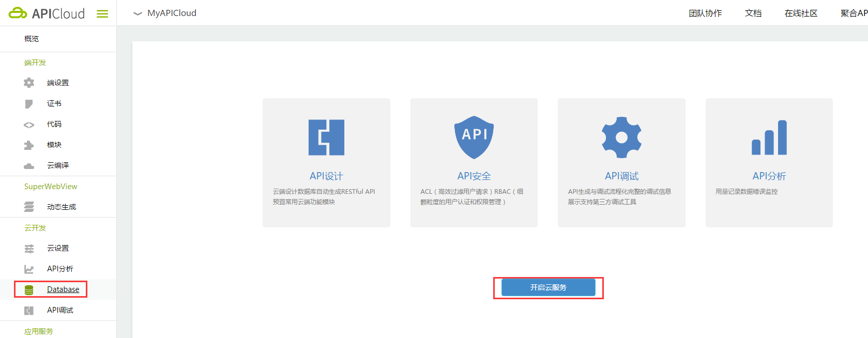Open 代码 sidebar entry

(x=54, y=124)
